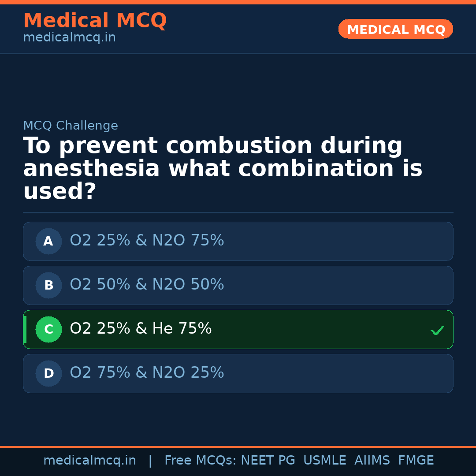Click the green checkmark on option C
This screenshot has width=476, height=476.
coord(437,330)
